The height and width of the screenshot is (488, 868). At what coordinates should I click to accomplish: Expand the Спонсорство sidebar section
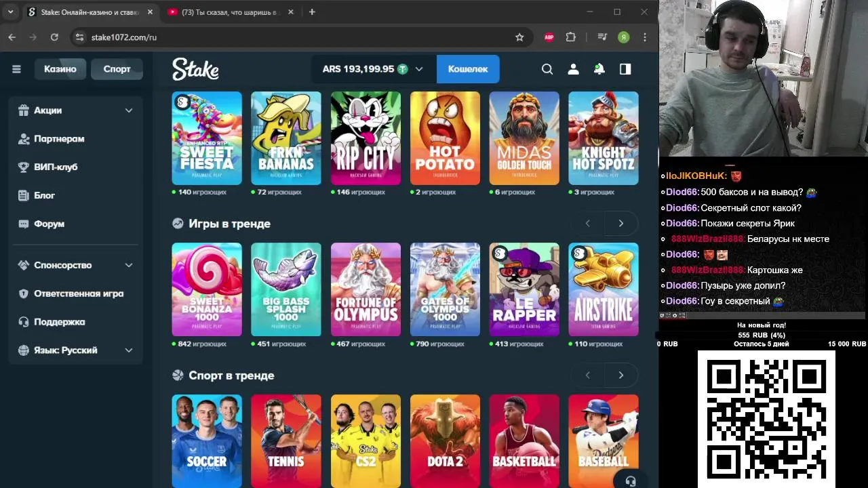(x=76, y=265)
